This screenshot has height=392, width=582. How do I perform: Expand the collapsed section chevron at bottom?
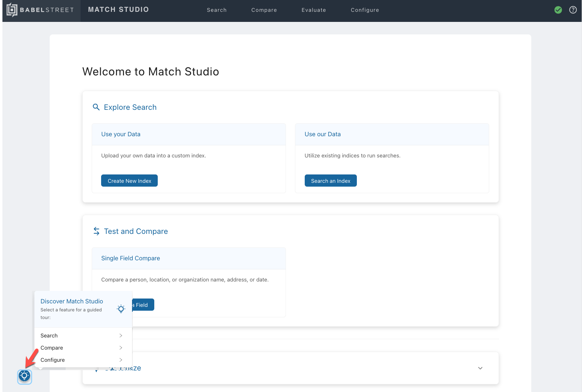480,368
